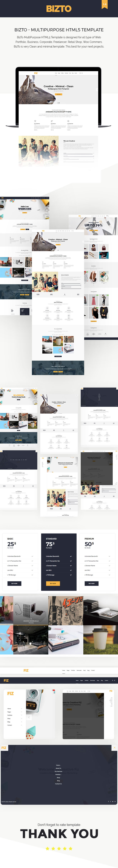Select Portfolio in the white header nav
118x868 pixels.
[73, 670]
